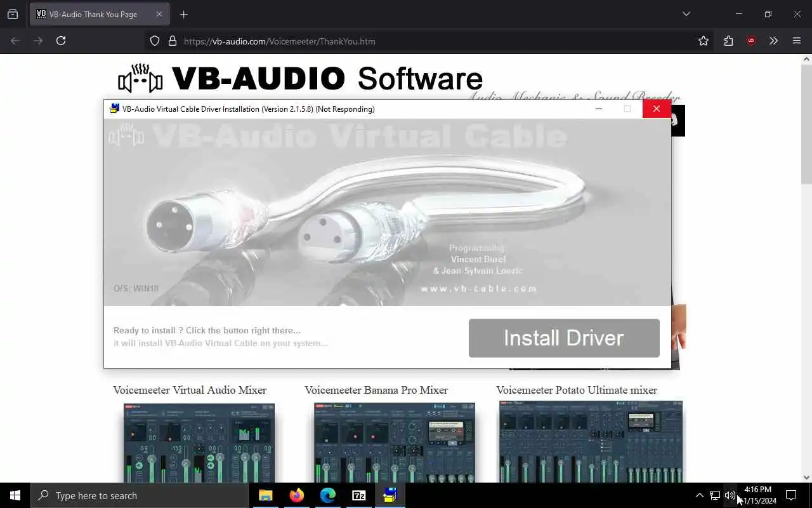This screenshot has width=812, height=508.
Task: Click the VB-Audio Software logo
Action: [x=301, y=78]
